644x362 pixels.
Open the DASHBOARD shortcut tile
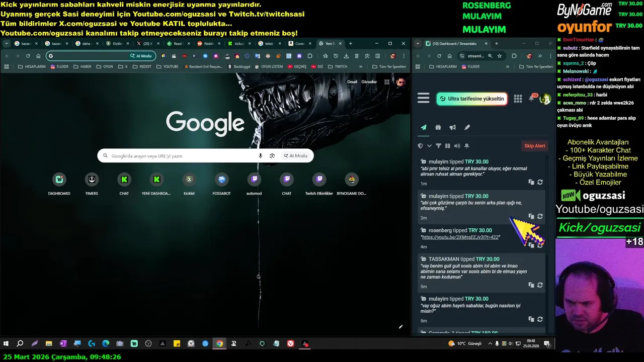pos(59,184)
